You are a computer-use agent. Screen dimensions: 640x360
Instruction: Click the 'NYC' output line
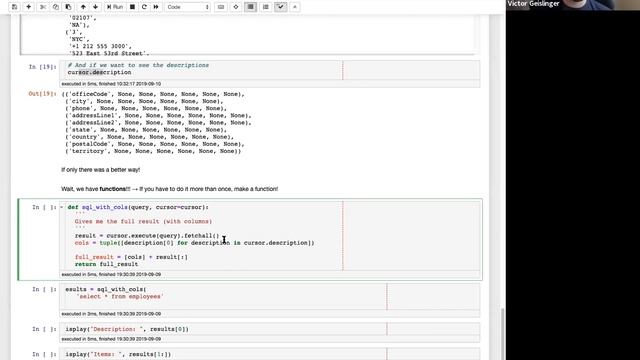(79, 39)
